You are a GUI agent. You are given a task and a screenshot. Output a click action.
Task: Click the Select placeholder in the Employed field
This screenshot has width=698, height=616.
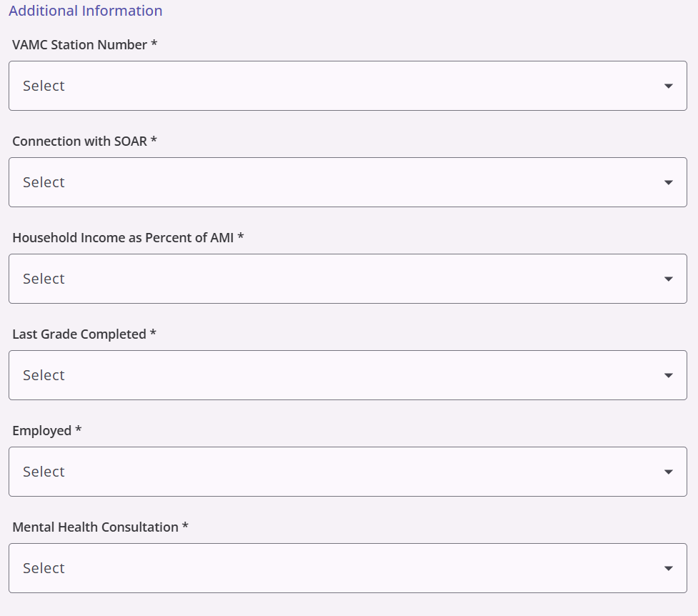(44, 472)
